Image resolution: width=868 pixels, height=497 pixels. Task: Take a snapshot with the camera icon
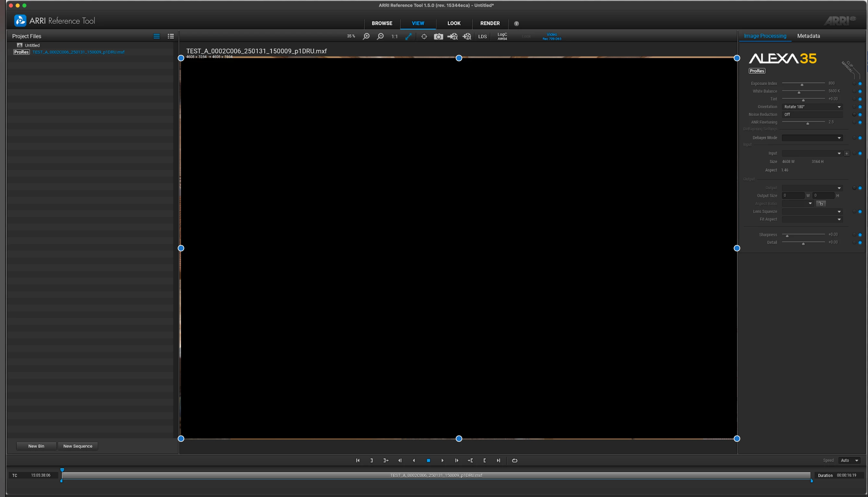pyautogui.click(x=438, y=36)
